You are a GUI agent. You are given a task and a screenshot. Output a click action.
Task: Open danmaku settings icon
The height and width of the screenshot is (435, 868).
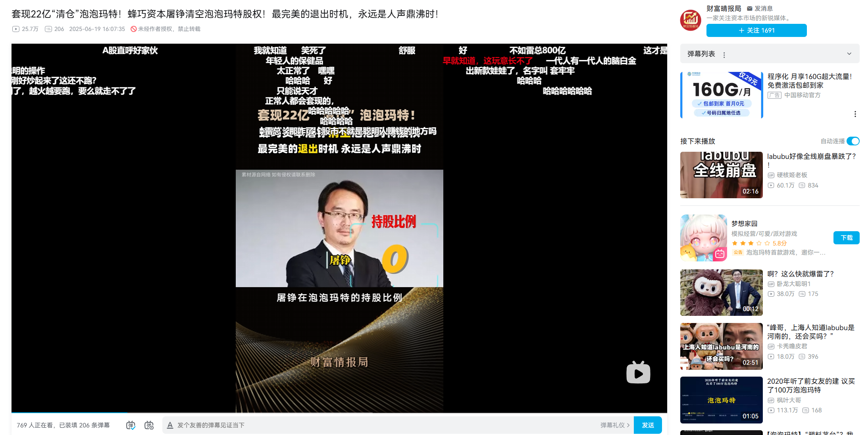pos(149,425)
